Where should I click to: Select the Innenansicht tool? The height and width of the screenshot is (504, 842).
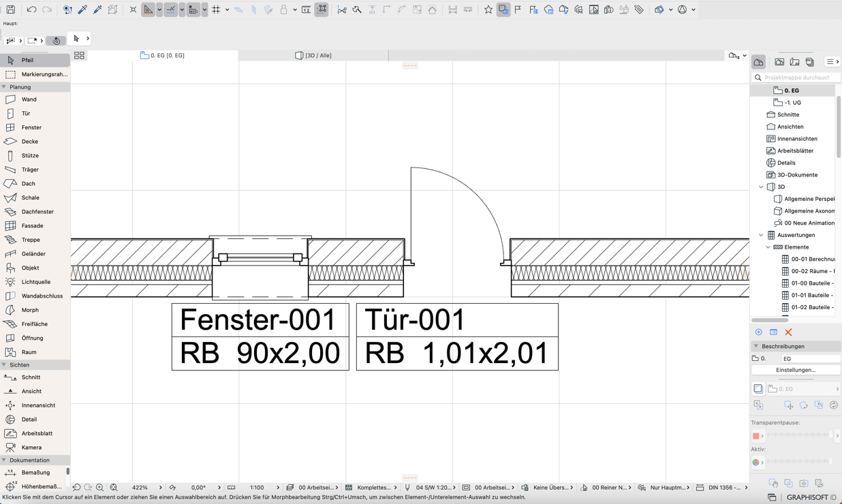pyautogui.click(x=35, y=405)
